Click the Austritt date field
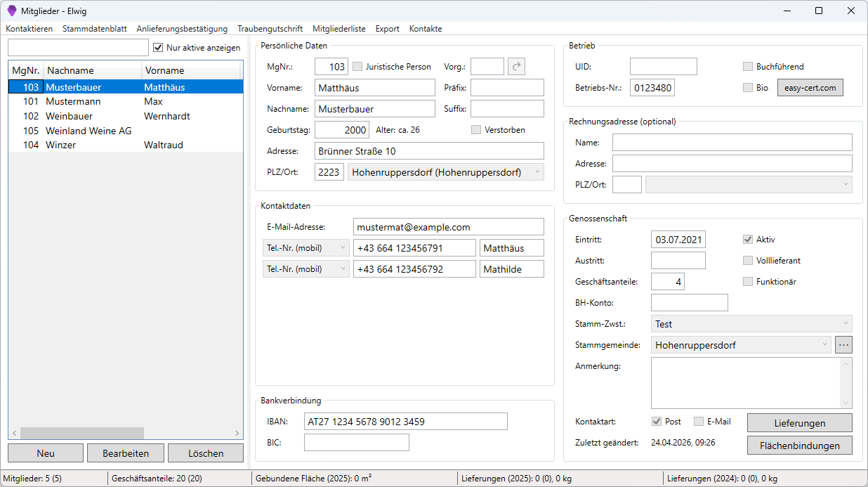This screenshot has width=868, height=487. (x=678, y=261)
